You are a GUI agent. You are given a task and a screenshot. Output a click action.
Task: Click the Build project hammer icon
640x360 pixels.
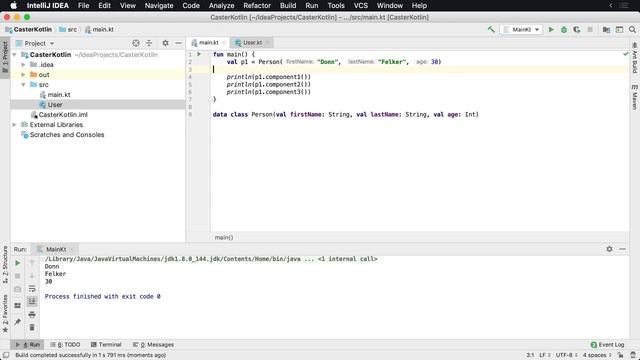(491, 29)
